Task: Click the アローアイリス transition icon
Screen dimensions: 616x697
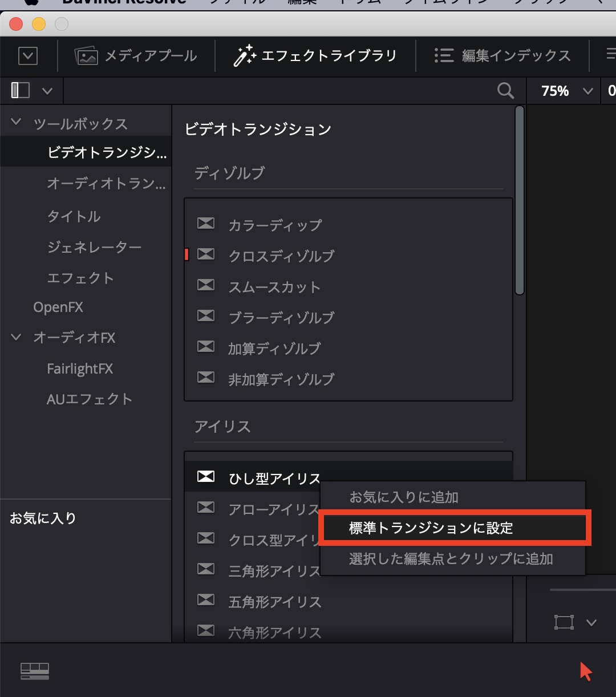Action: pos(206,507)
